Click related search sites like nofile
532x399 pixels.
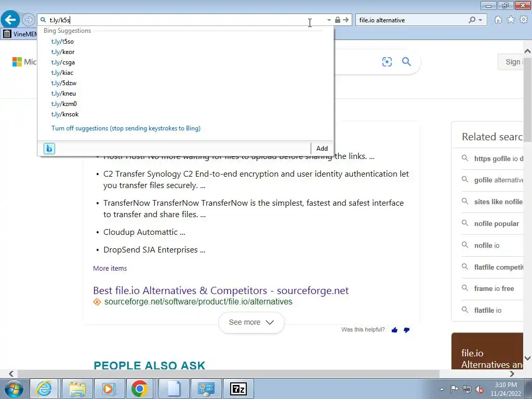[x=493, y=202]
